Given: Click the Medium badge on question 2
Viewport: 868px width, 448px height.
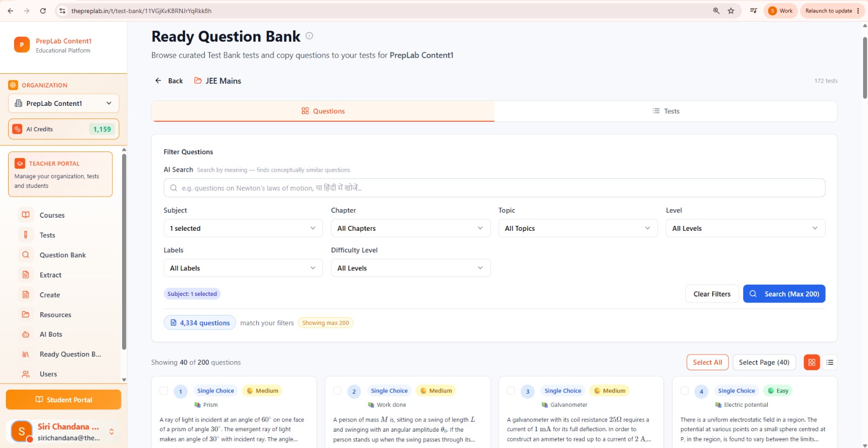Looking at the screenshot, I should point(436,390).
